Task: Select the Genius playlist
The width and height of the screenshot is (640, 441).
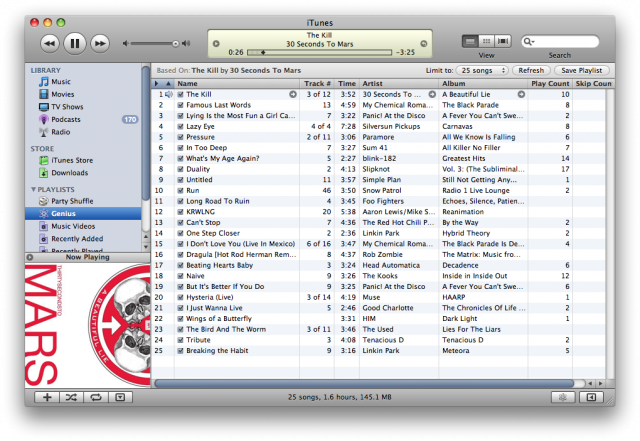Action: (83, 214)
